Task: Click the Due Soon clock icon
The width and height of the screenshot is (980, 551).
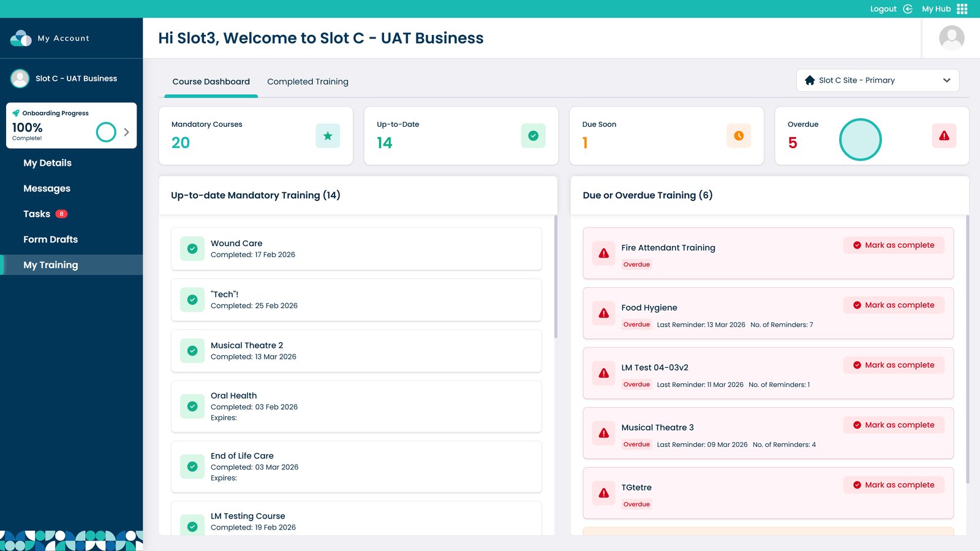Action: click(x=739, y=136)
